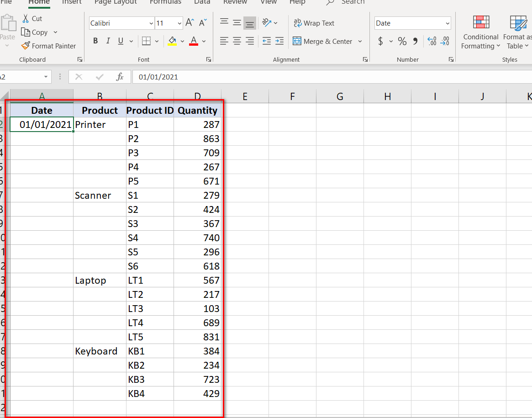The height and width of the screenshot is (418, 532).
Task: Open the Merge & Center dropdown arrow
Action: (360, 42)
